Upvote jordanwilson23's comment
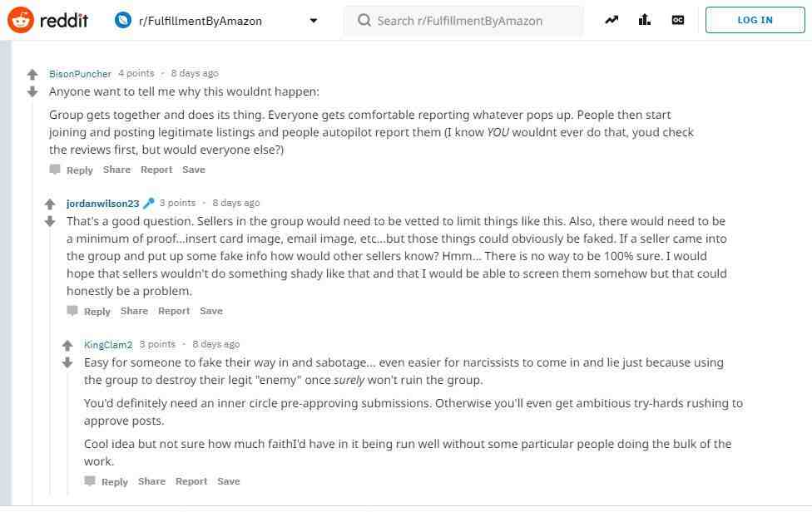This screenshot has height=512, width=812. (50, 204)
